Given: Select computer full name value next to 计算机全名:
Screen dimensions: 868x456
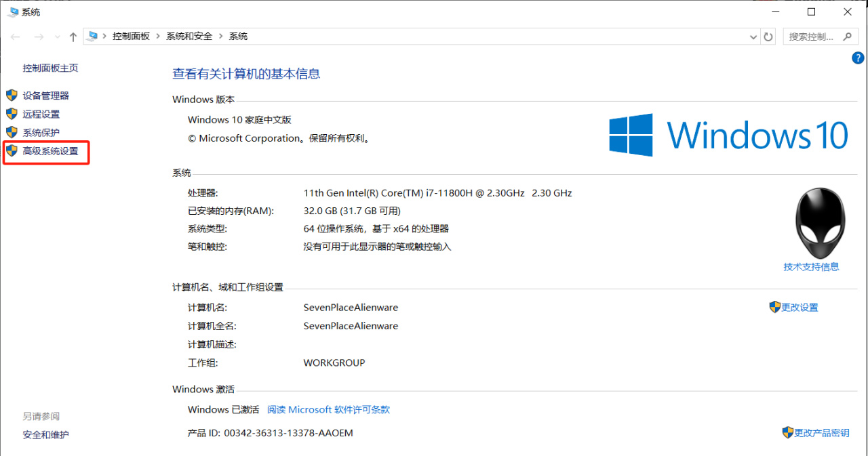Looking at the screenshot, I should click(x=351, y=325).
